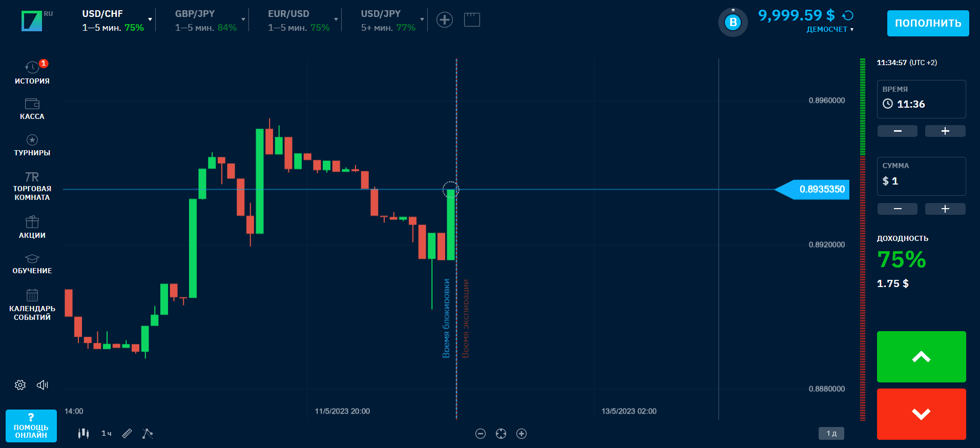980x448 pixels.
Task: Click the 0.8935350 current price label
Action: [812, 190]
